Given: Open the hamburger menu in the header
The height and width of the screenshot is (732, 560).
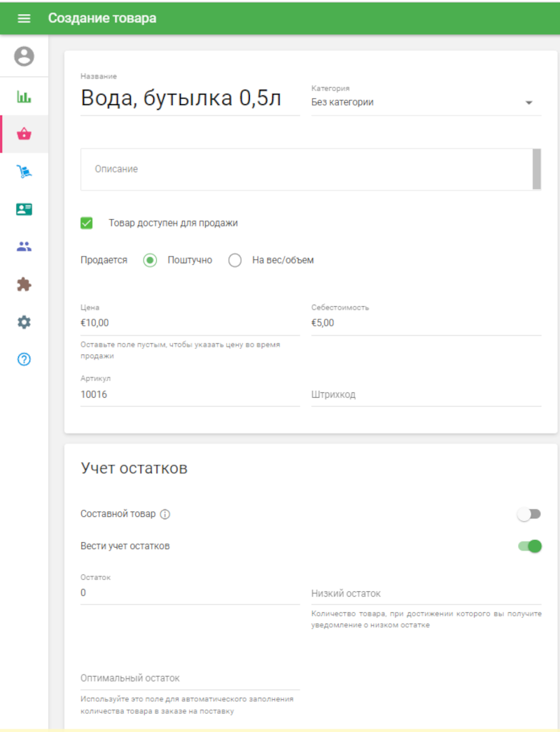Looking at the screenshot, I should (x=23, y=18).
